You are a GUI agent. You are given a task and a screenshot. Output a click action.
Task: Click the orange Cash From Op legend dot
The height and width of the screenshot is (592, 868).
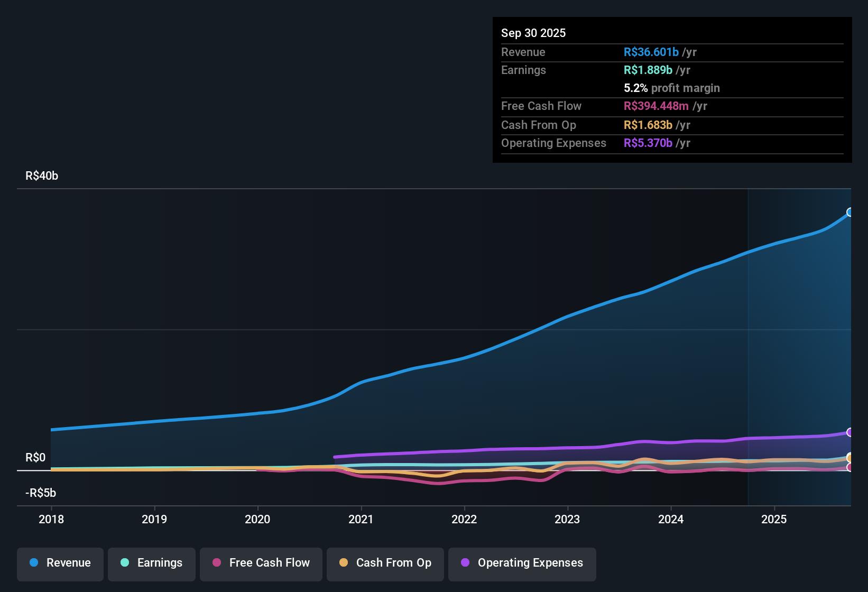coord(344,563)
